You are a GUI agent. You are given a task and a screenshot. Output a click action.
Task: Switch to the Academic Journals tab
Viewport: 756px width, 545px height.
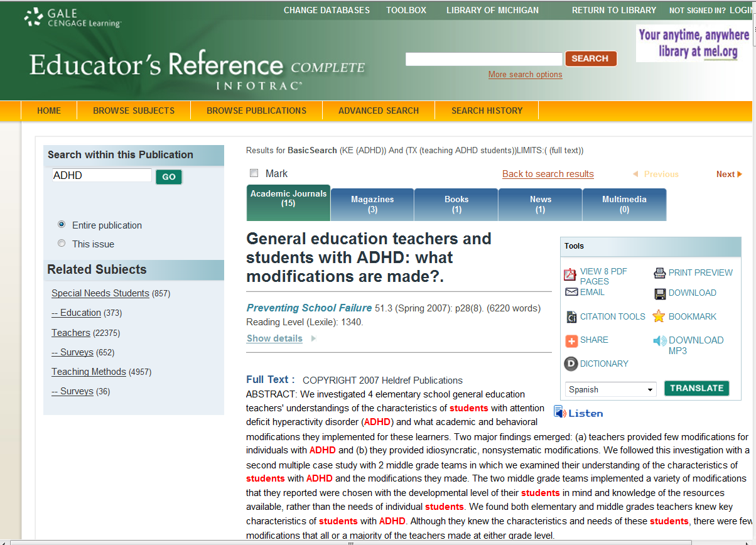pos(288,203)
